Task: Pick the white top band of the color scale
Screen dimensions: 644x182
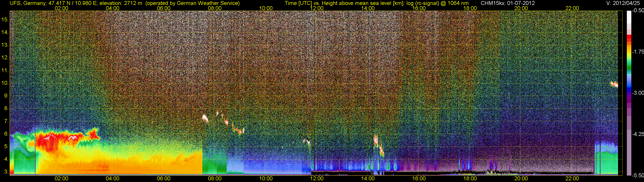Action: [629, 17]
